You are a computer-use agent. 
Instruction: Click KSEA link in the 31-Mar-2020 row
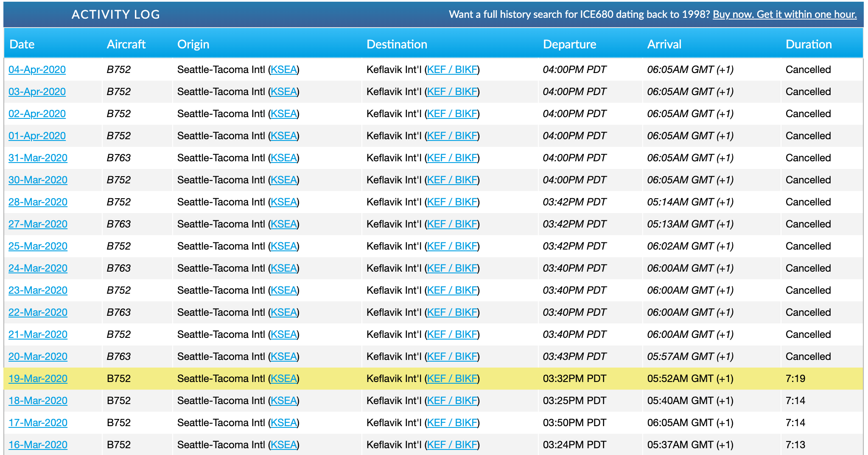[x=283, y=158]
